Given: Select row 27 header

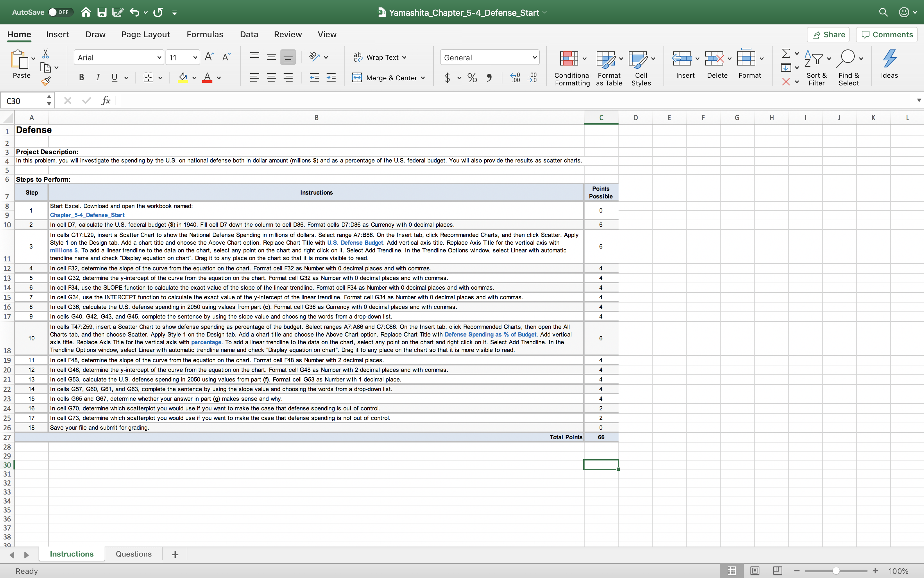Looking at the screenshot, I should [x=7, y=437].
